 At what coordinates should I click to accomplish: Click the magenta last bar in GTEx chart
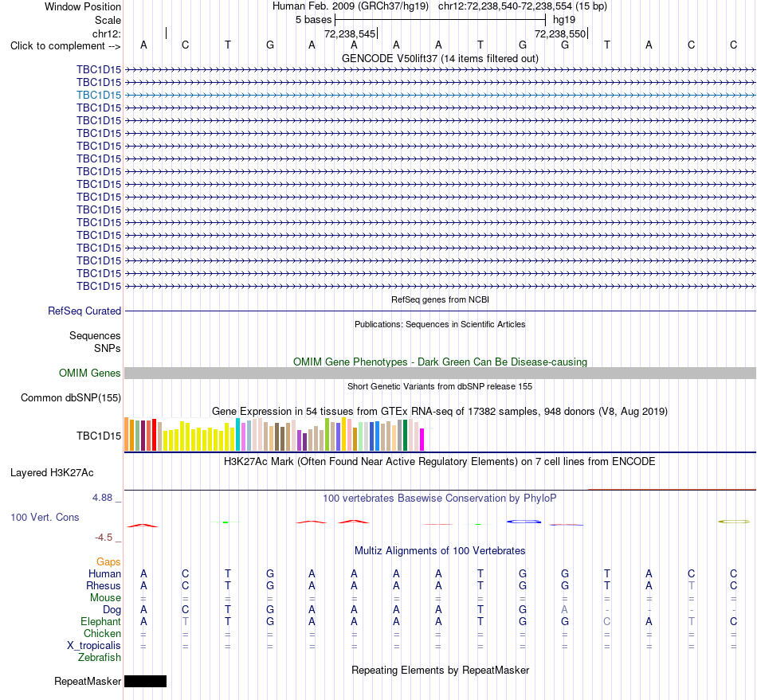422,440
